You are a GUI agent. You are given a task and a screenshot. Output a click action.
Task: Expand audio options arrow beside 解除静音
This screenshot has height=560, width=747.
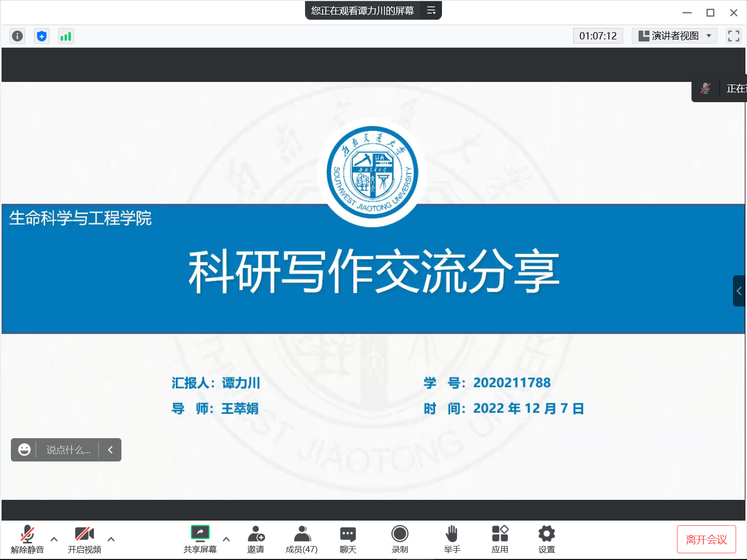pos(54,539)
